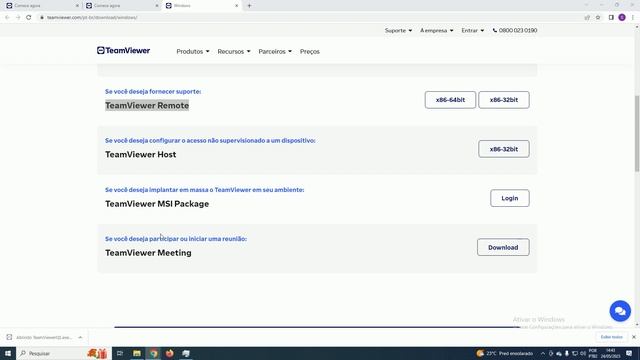Screen dimensions: 640x360
Task: Open the Chrome three-dot menu
Action: 633,18
